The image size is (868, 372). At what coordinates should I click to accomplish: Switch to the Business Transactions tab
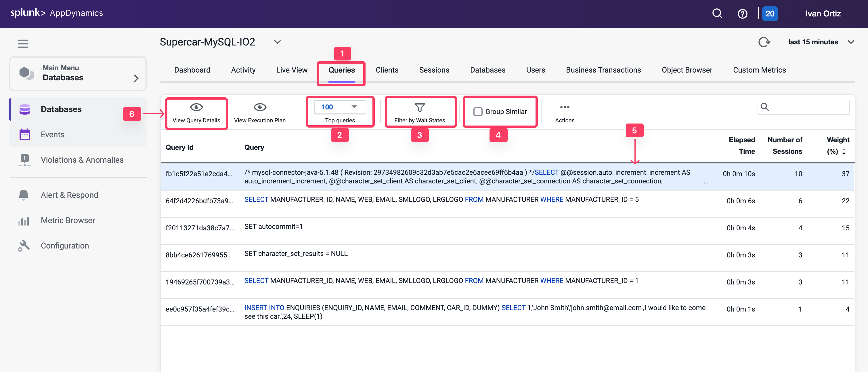pos(603,70)
